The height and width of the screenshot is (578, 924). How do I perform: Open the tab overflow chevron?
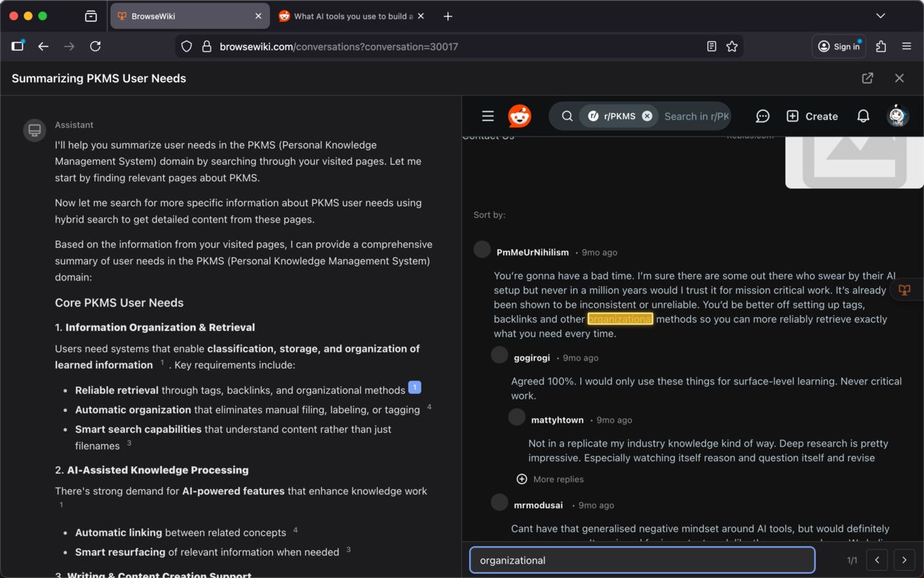pyautogui.click(x=880, y=15)
